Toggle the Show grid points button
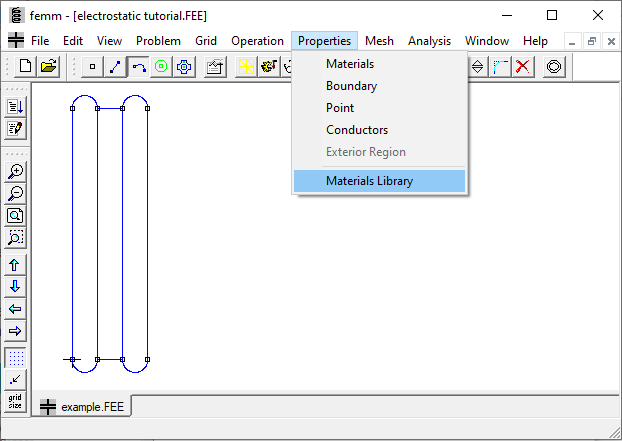 (16, 358)
